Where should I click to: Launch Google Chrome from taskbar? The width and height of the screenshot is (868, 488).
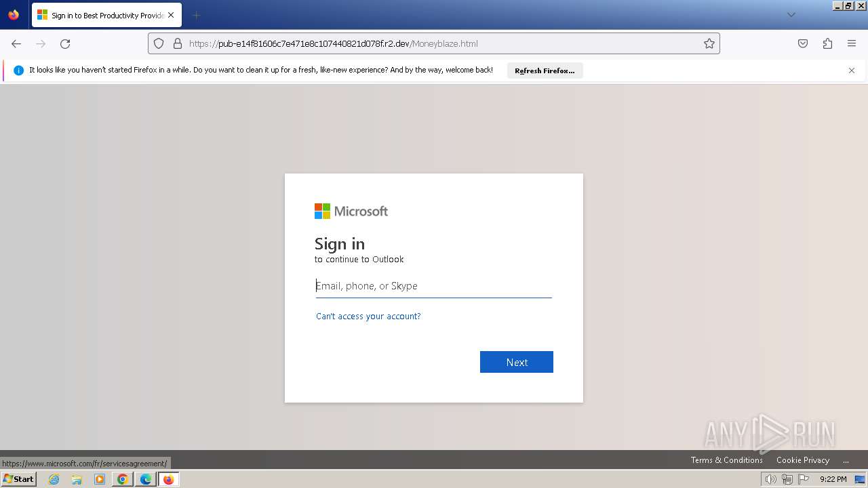pyautogui.click(x=123, y=479)
